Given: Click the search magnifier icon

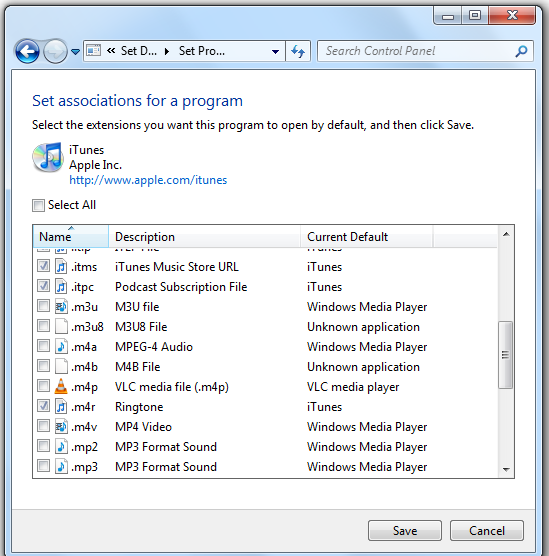Looking at the screenshot, I should tap(521, 51).
